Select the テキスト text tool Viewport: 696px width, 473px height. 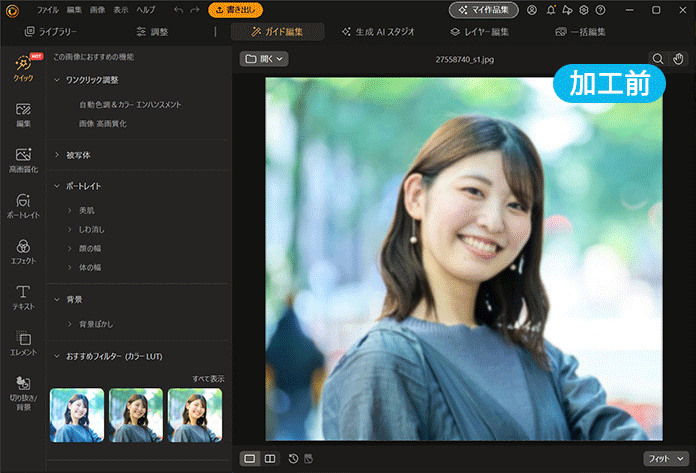pos(23,298)
